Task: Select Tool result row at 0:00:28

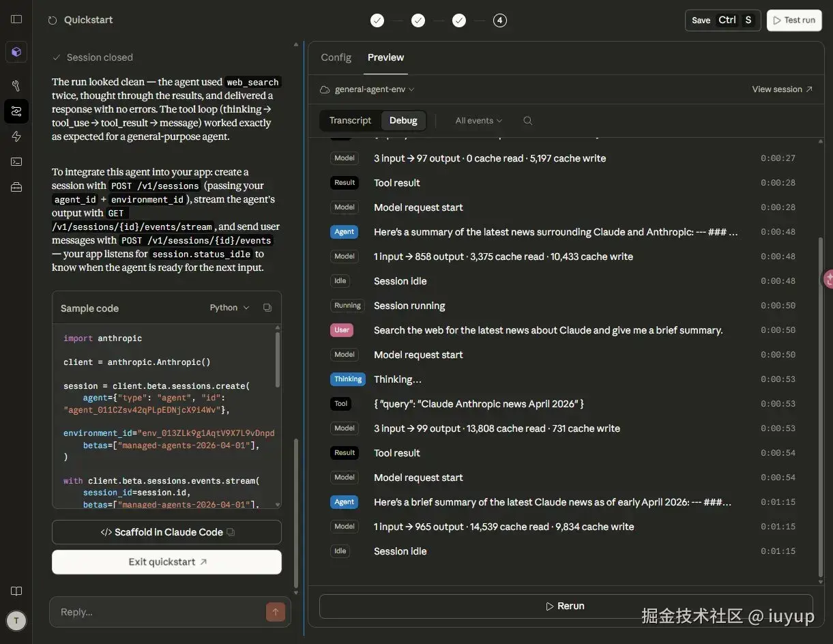Action: pos(563,183)
